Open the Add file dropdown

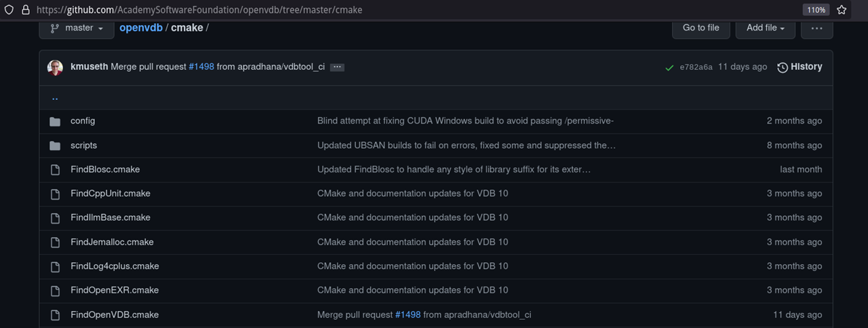click(x=765, y=28)
